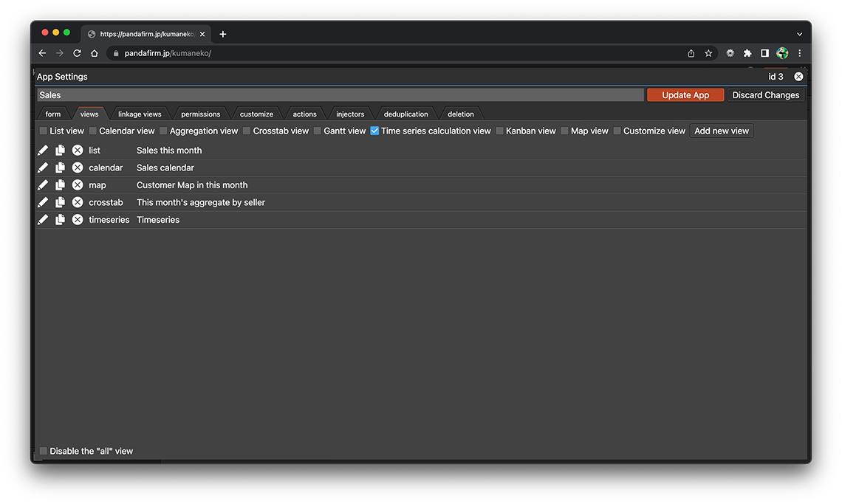Close the App Settings panel with its X icon
Image resolution: width=842 pixels, height=504 pixels.
798,77
